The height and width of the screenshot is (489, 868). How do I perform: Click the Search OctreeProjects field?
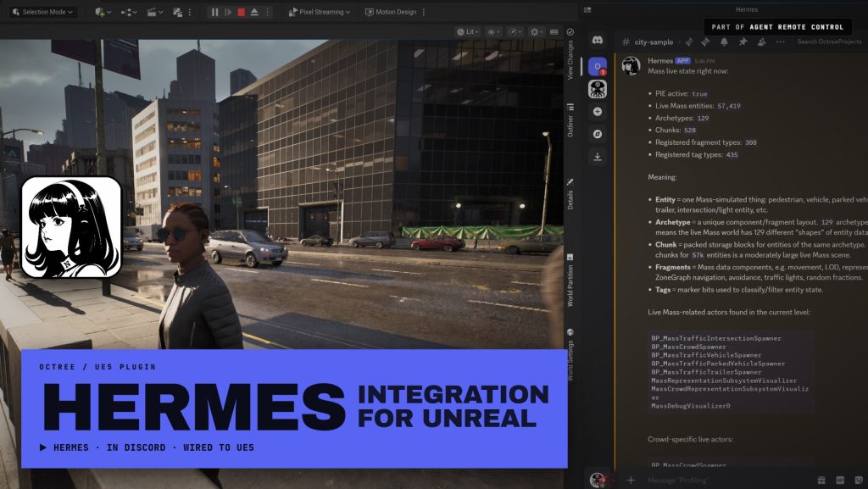click(x=829, y=42)
